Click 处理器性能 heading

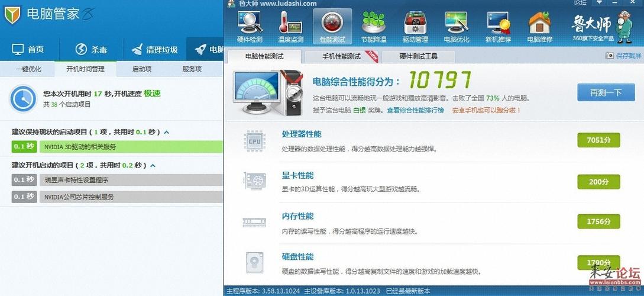coord(302,134)
